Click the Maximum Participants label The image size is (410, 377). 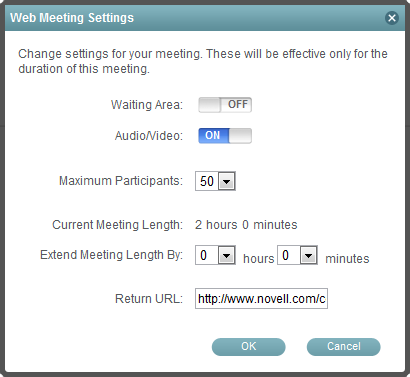coord(121,181)
